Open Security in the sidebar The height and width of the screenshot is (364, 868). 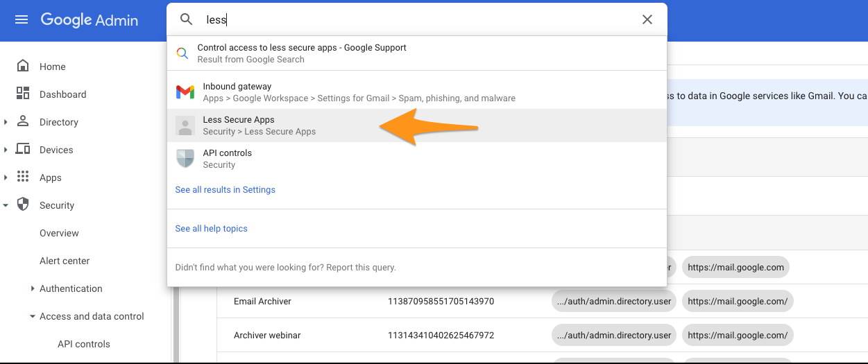pos(57,205)
